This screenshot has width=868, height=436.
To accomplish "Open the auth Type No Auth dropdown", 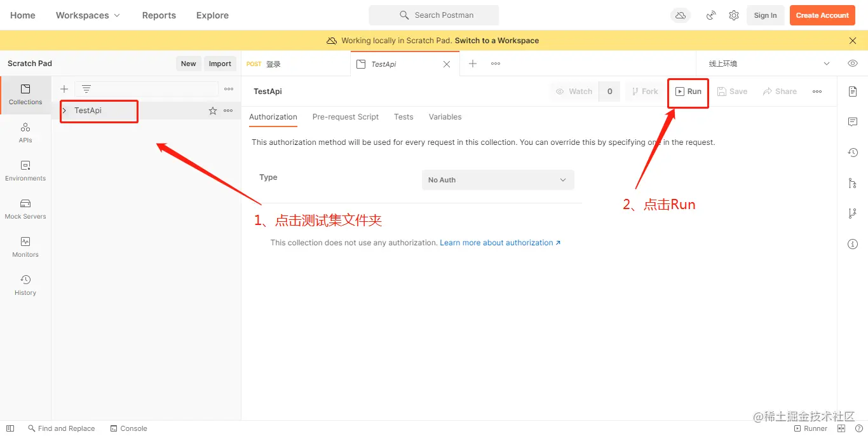I will 498,180.
